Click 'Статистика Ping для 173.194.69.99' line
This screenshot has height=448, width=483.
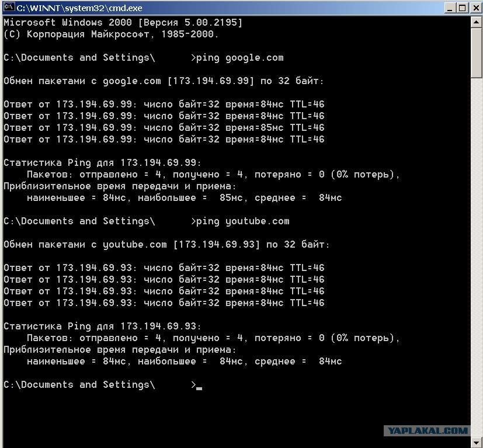pos(102,163)
